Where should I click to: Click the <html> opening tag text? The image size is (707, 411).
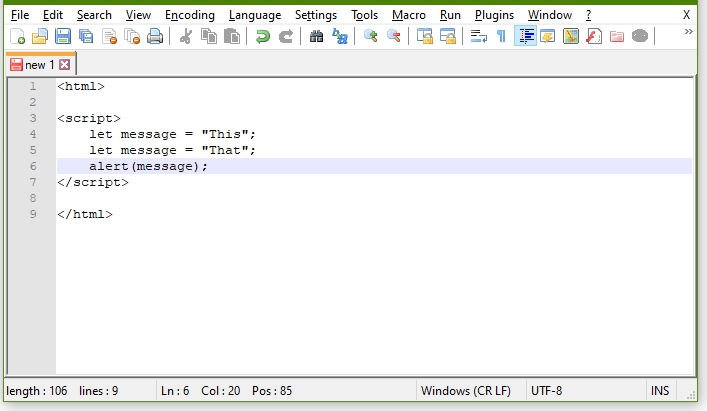click(81, 86)
